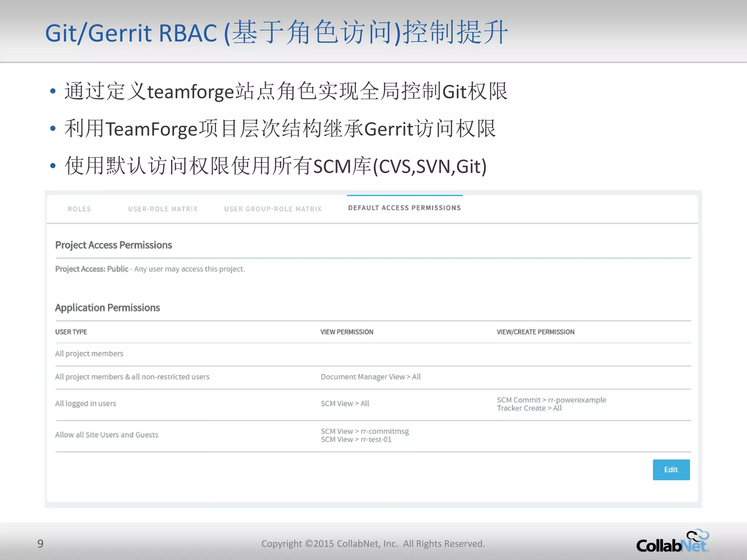Select the 'All project members' row
This screenshot has height=560, width=747.
[373, 354]
